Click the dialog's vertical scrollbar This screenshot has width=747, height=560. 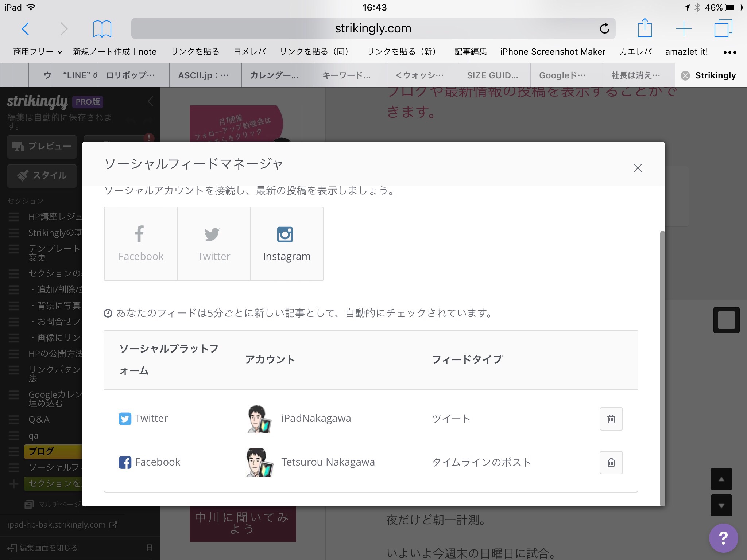click(662, 365)
